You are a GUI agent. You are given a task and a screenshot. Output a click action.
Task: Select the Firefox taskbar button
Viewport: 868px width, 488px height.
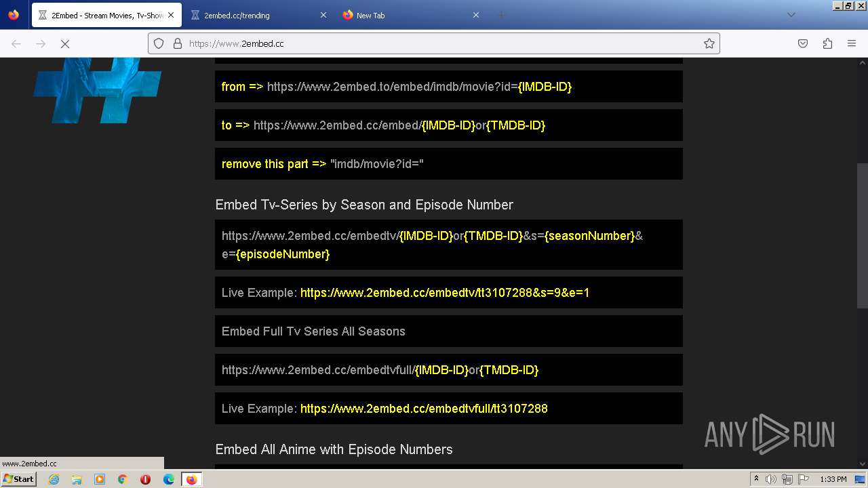[x=191, y=479]
